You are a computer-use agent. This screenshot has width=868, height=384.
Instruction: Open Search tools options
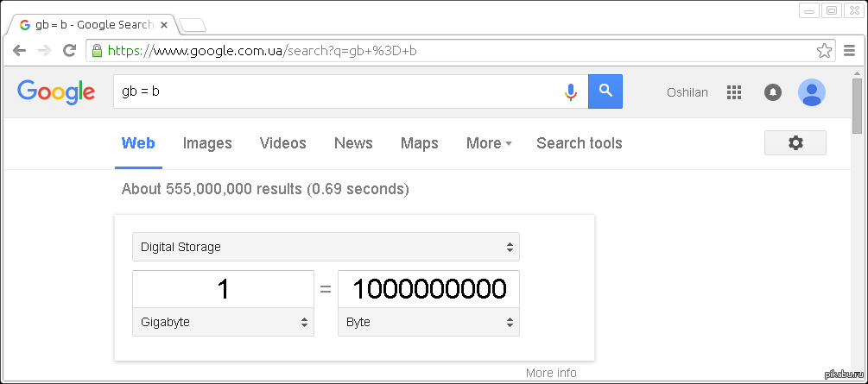coord(579,143)
